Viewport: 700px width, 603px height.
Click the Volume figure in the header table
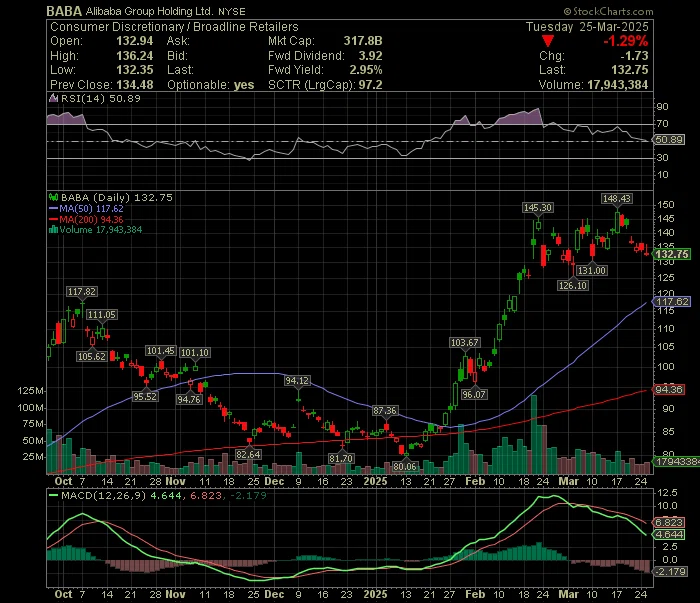617,85
